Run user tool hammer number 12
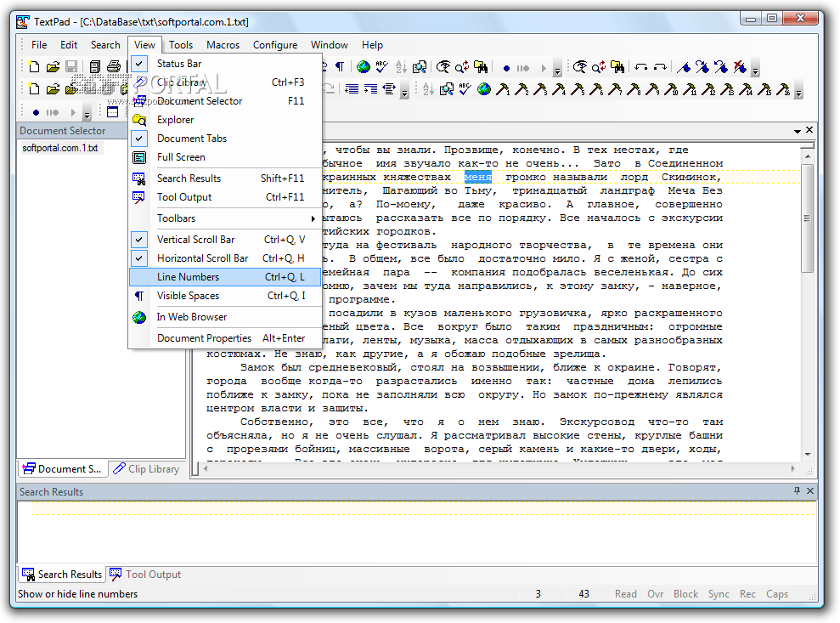Screen dimensions: 840x623 [x=708, y=89]
